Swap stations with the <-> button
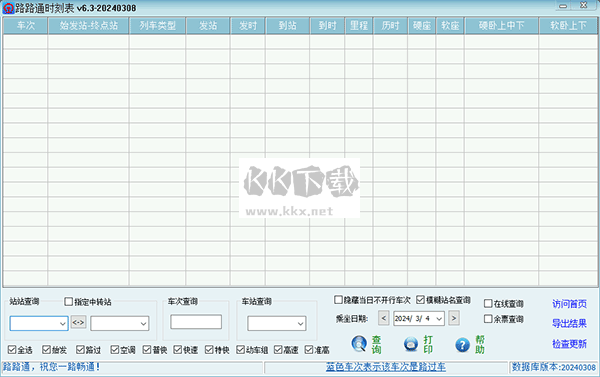 pyautogui.click(x=78, y=322)
